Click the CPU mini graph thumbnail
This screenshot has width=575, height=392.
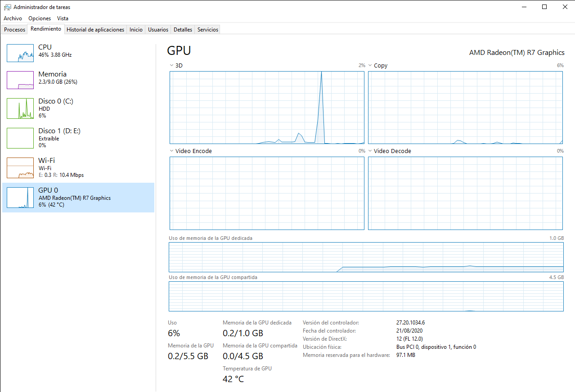pyautogui.click(x=20, y=53)
